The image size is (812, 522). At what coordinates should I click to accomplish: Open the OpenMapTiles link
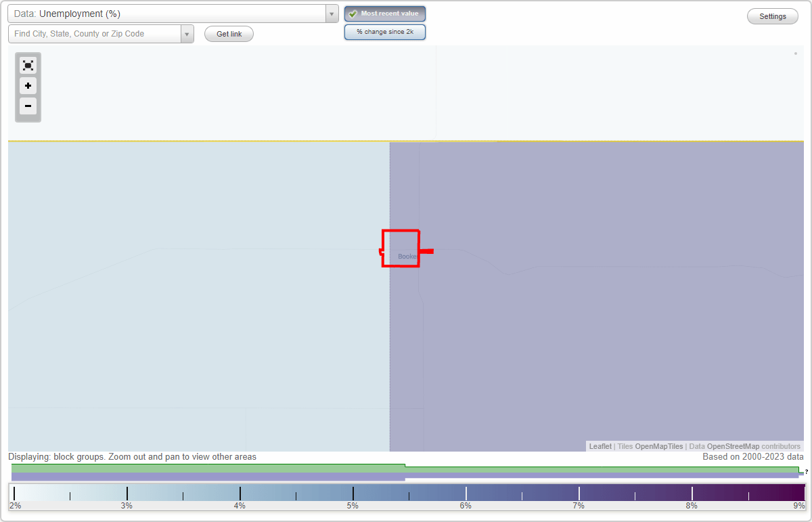pyautogui.click(x=659, y=446)
